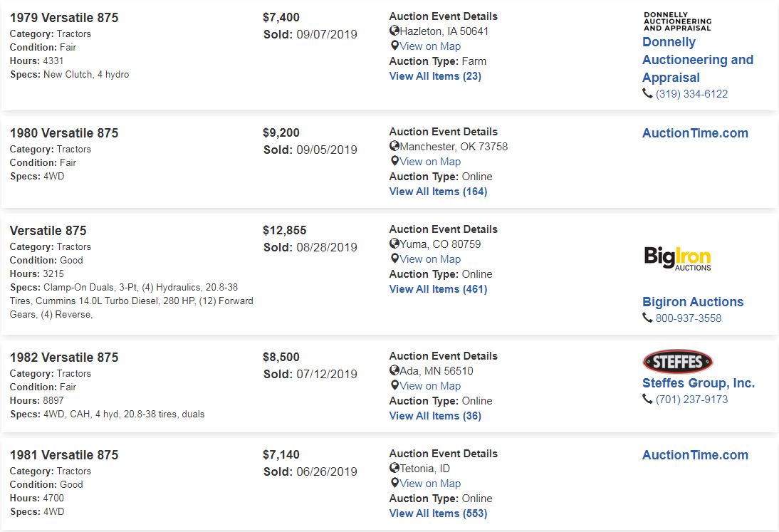This screenshot has height=532, width=779.
Task: Open Bigiron Auctions auctioneer link
Action: (693, 301)
